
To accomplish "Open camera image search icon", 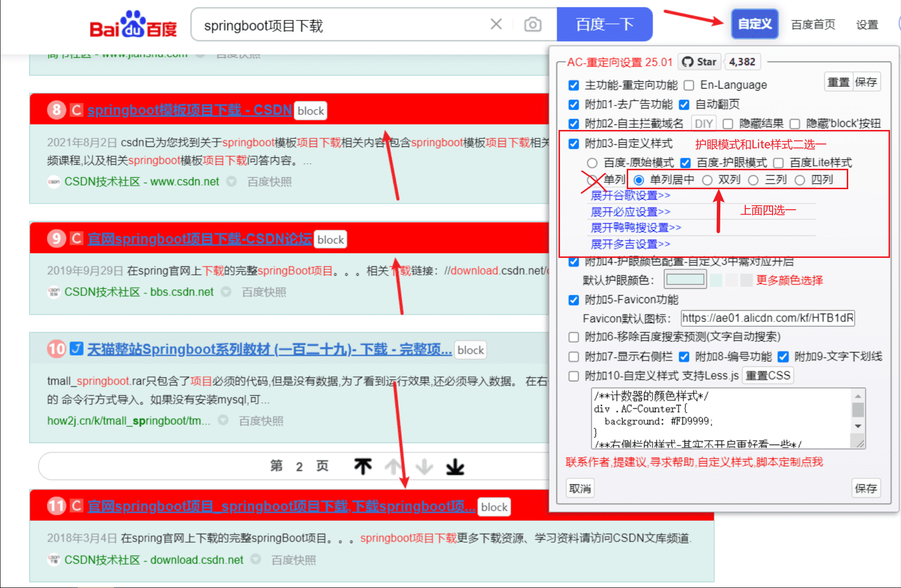I will tap(533, 24).
